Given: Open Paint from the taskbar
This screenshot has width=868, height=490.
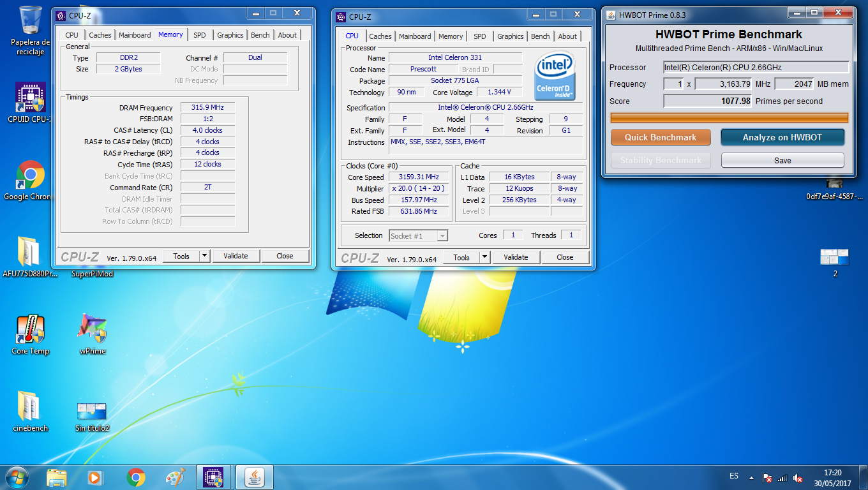Looking at the screenshot, I should tap(175, 477).
